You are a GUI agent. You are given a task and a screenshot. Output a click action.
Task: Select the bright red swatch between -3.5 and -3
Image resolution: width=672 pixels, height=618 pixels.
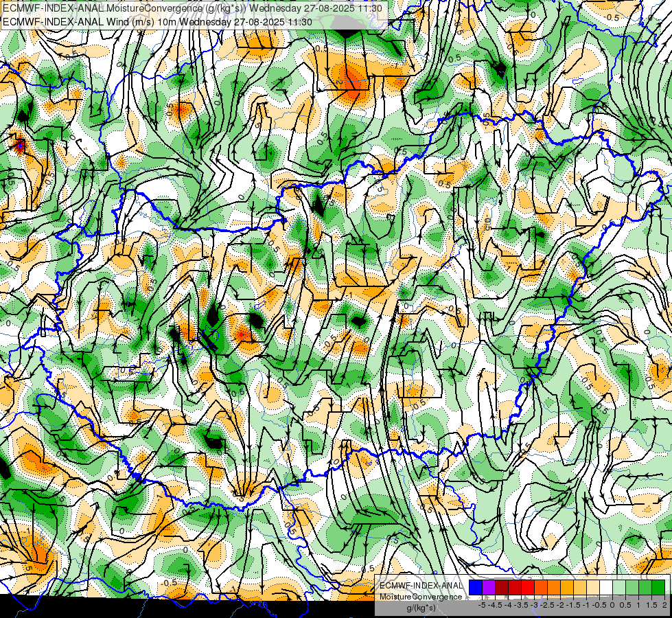528,588
